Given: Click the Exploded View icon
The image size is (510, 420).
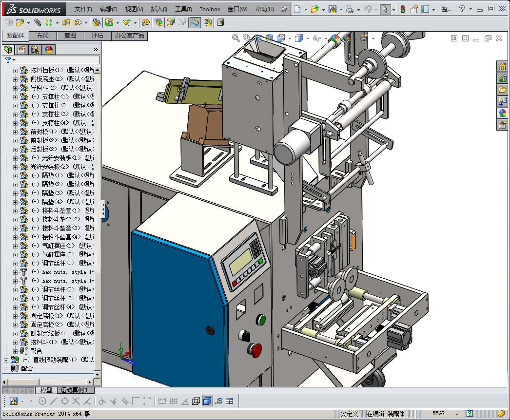Looking at the screenshot, I should coord(171,22).
